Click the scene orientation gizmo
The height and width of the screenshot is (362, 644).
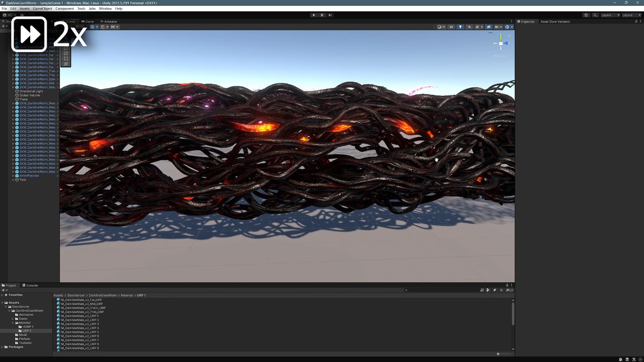501,43
